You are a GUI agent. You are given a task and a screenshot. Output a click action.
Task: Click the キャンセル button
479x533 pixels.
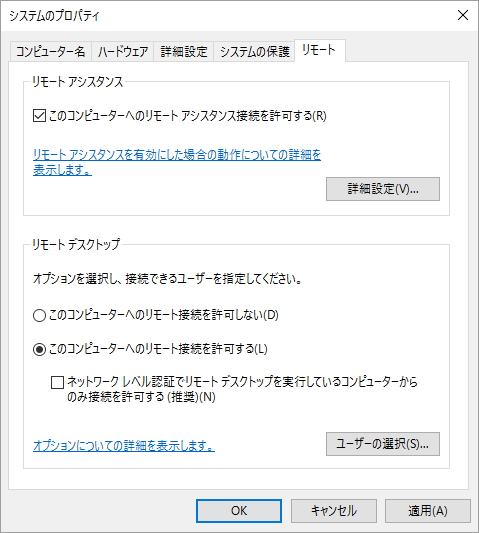point(334,511)
